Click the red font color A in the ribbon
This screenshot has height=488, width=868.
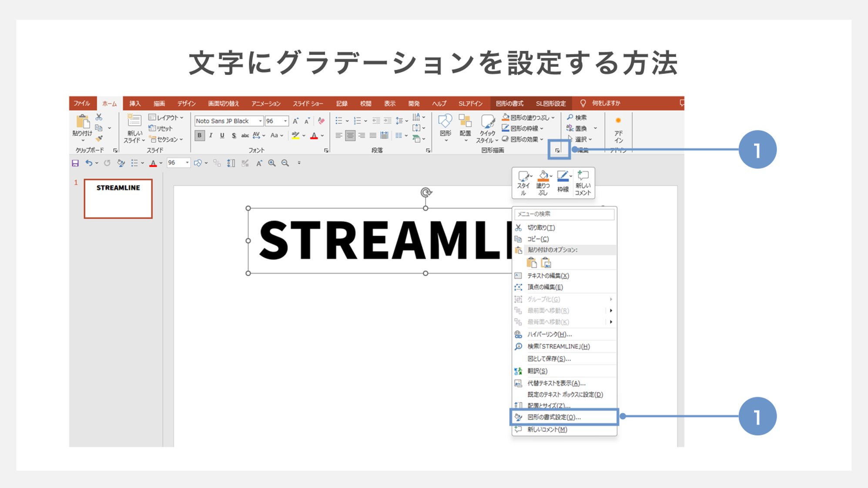point(314,136)
